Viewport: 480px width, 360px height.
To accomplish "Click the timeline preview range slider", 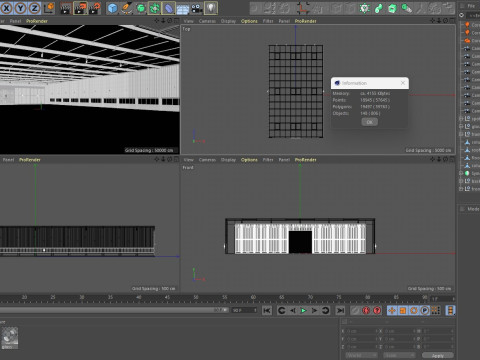I will pyautogui.click(x=114, y=310).
